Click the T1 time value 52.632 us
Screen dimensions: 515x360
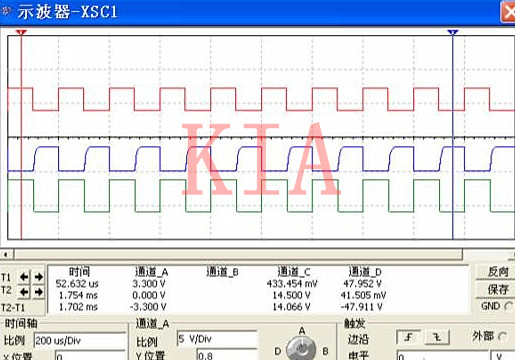click(77, 284)
